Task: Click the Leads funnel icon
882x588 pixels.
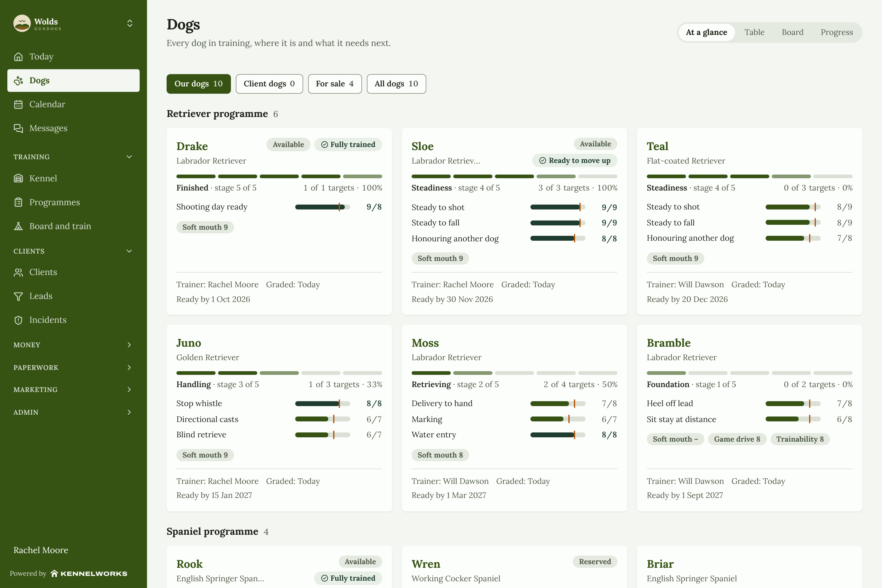Action: click(18, 296)
